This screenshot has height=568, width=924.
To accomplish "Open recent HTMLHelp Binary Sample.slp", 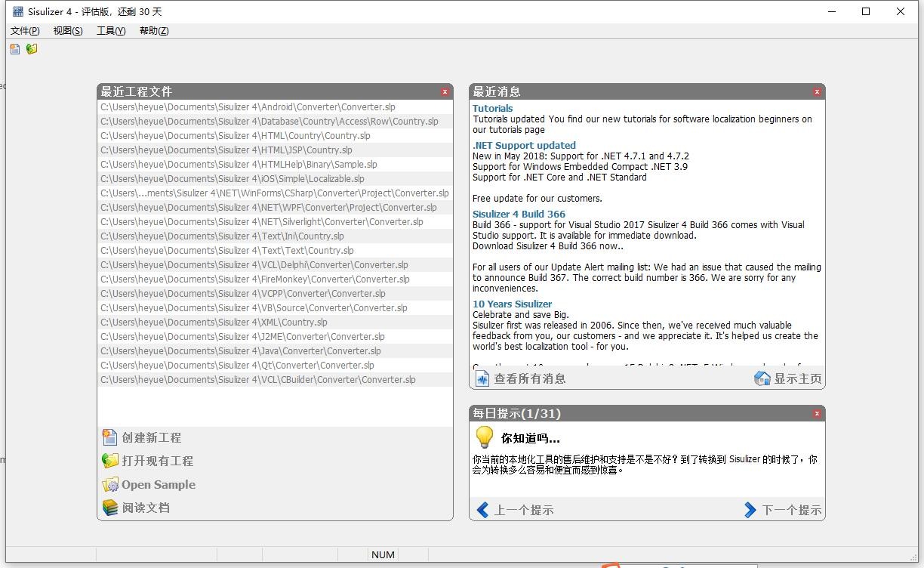I will 276,164.
